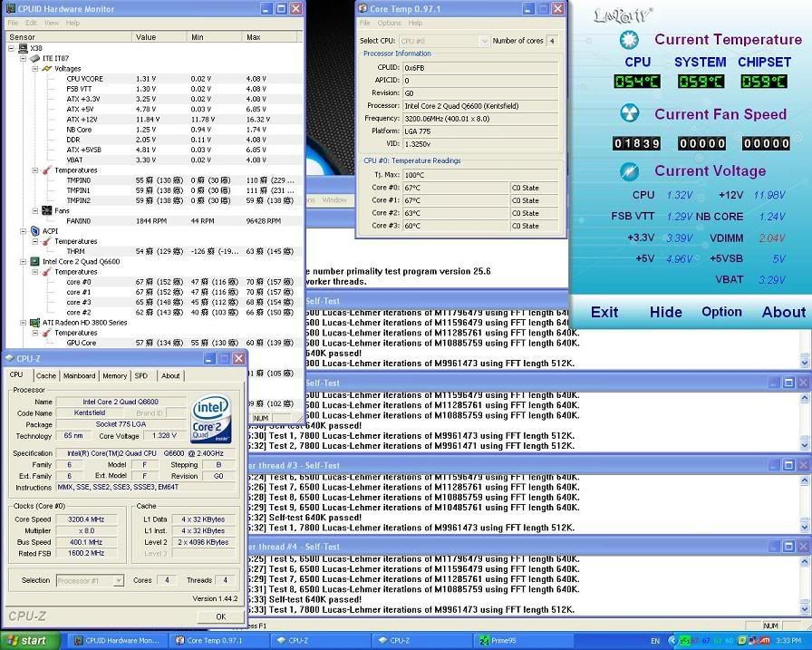Switch to Core Temp 0.97.1 from the taskbar
The height and width of the screenshot is (650, 812).
(220, 641)
